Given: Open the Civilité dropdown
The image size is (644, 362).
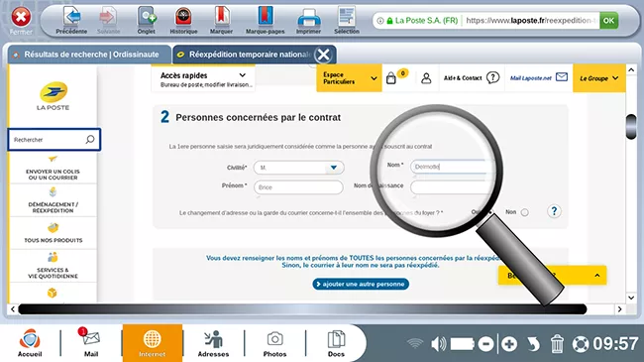Looking at the screenshot, I should [x=298, y=168].
